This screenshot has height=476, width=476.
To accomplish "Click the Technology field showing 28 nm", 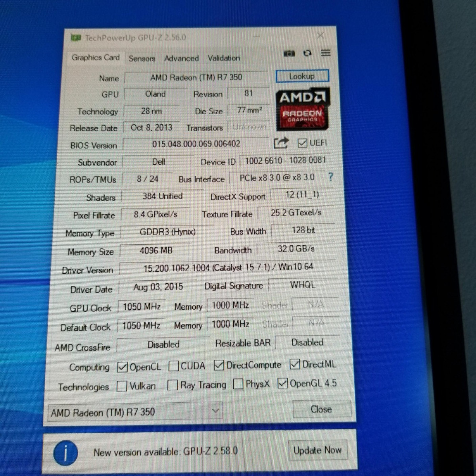I will 152,111.
